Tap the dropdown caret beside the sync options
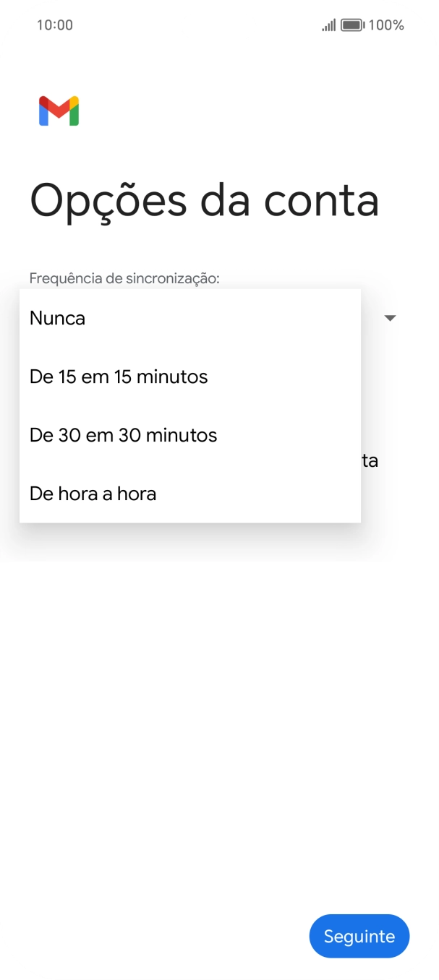Screen dimensions: 439x980 click(390, 318)
